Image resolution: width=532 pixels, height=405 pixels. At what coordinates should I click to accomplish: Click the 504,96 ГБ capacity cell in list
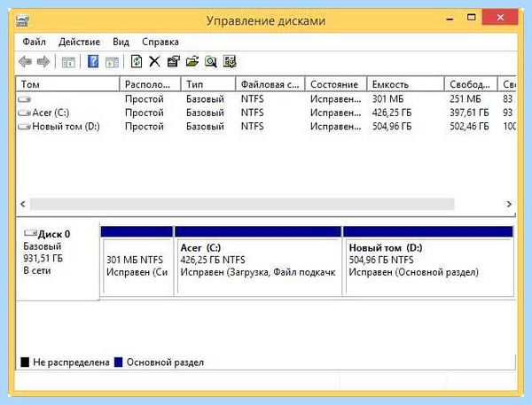coord(392,127)
